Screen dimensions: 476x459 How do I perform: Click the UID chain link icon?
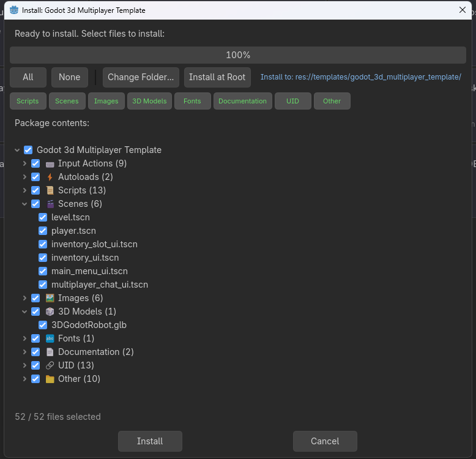pyautogui.click(x=50, y=365)
